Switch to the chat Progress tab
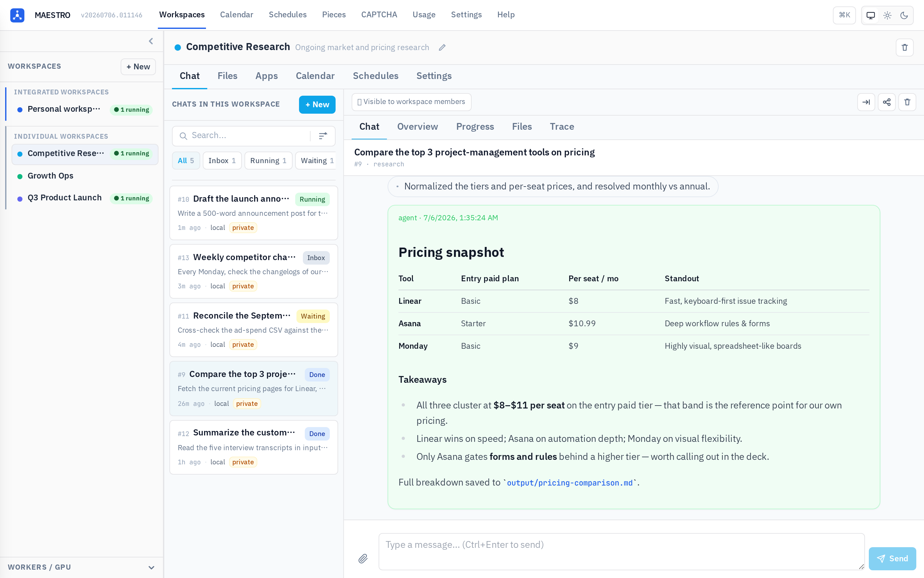The width and height of the screenshot is (924, 578). point(475,127)
